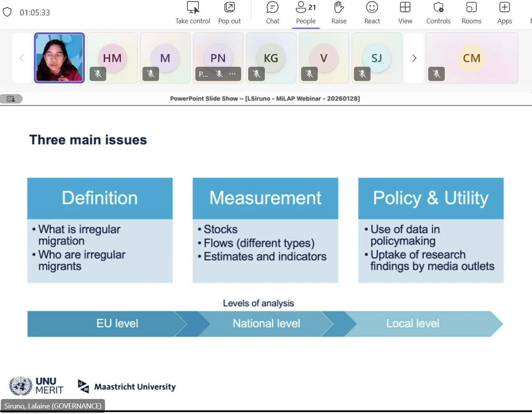Open more options on PN tile
This screenshot has width=532, height=414.
point(232,74)
